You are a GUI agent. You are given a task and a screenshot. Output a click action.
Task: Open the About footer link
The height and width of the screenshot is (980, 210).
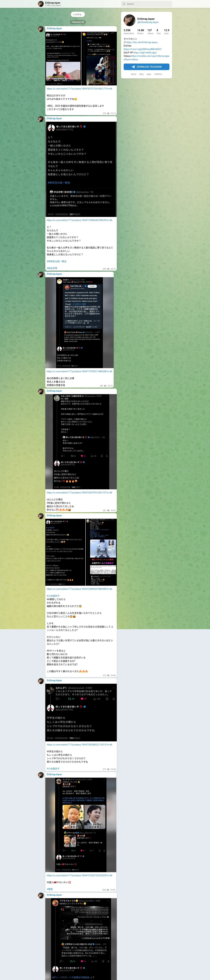coord(133,74)
